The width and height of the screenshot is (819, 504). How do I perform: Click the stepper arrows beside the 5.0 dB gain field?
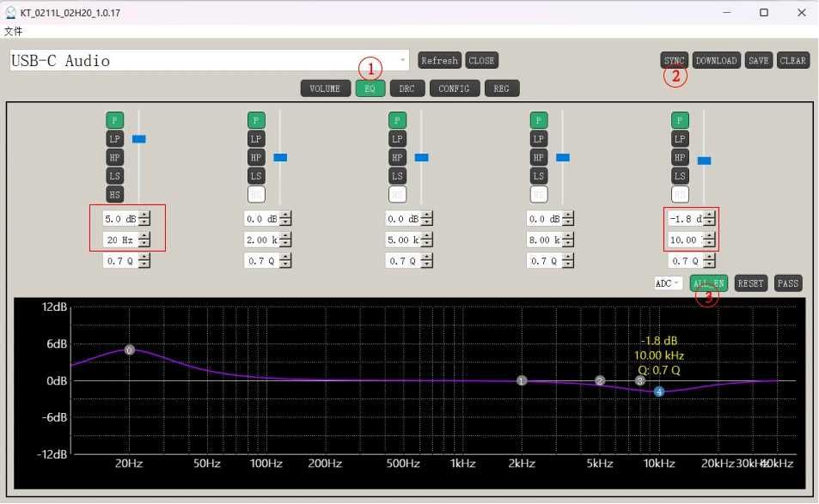[144, 219]
